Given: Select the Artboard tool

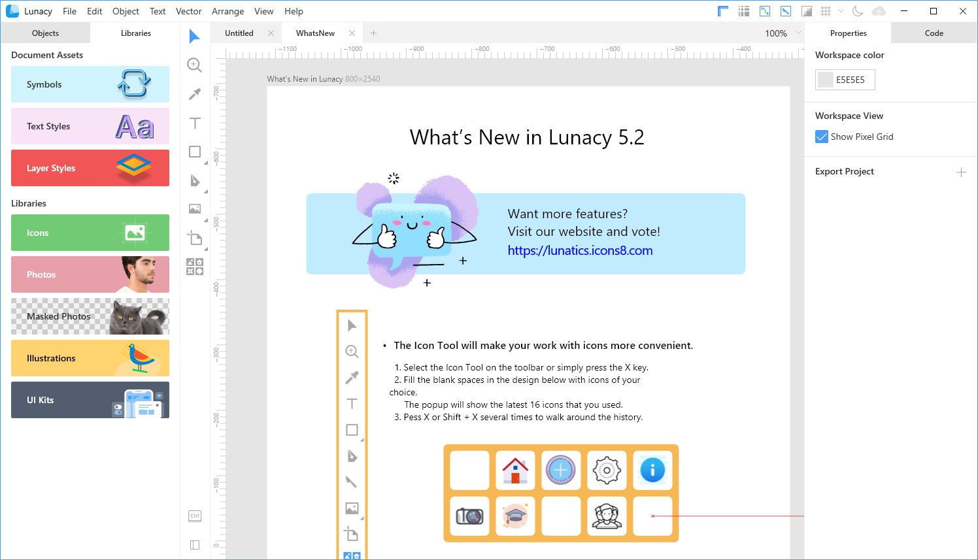Looking at the screenshot, I should [195, 237].
